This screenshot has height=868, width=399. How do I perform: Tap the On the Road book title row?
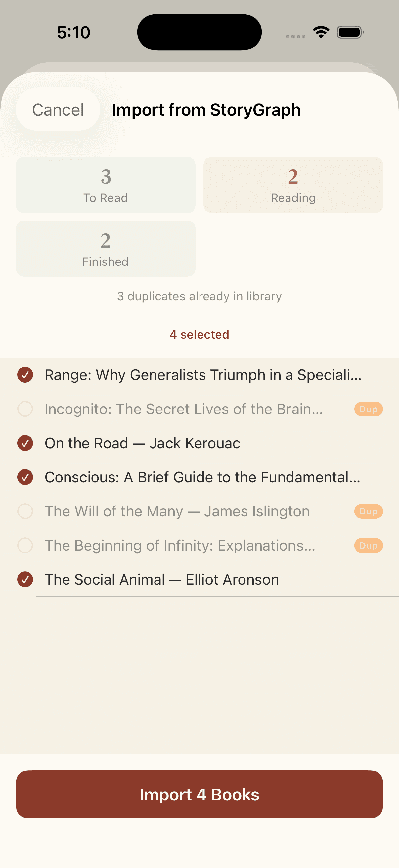click(142, 443)
